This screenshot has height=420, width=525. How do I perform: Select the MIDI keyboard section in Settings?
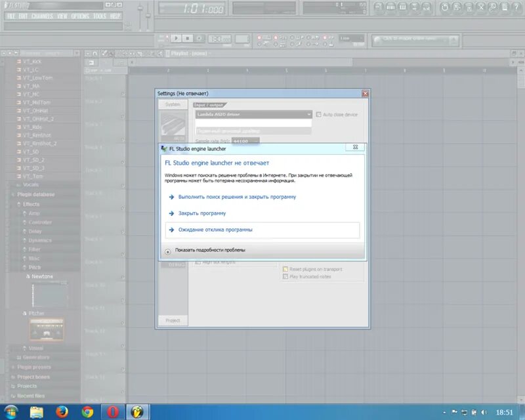(173, 126)
